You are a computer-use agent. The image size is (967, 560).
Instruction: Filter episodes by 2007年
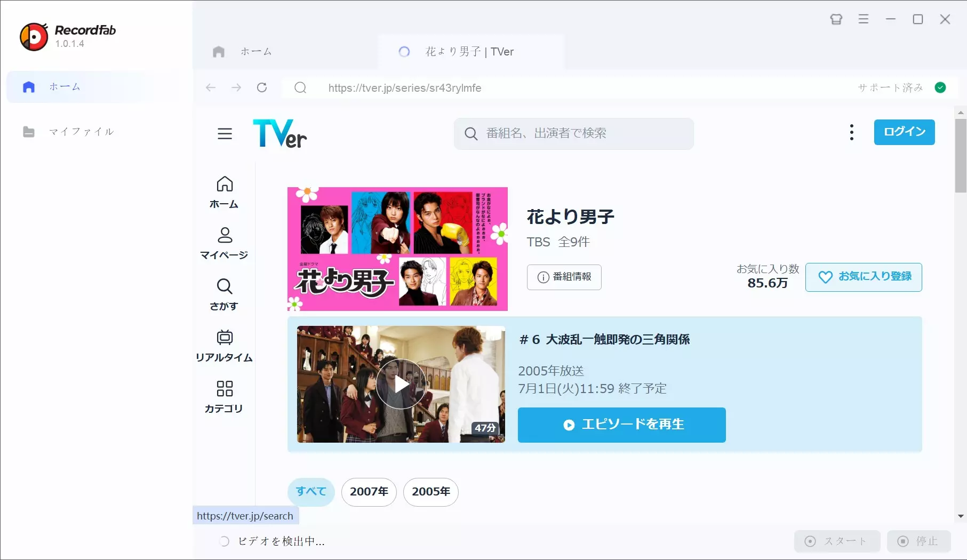click(369, 492)
